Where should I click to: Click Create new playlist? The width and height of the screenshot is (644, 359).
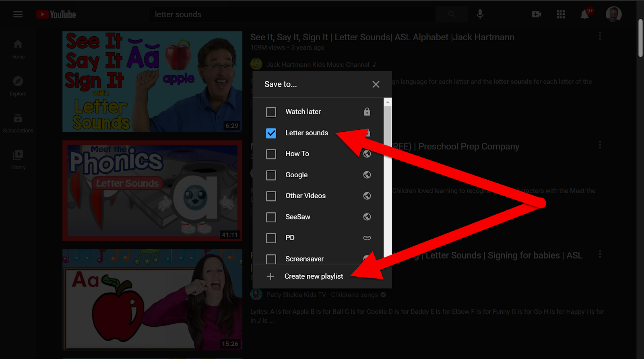[x=314, y=276]
